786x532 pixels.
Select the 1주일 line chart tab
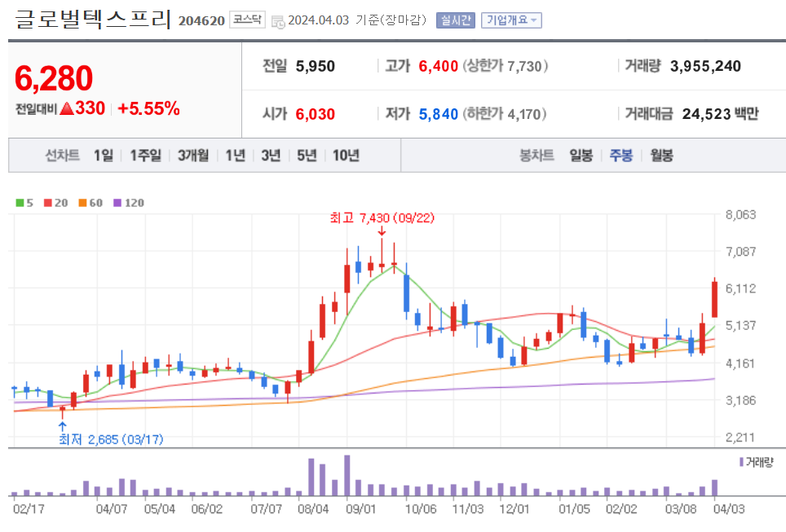point(145,156)
